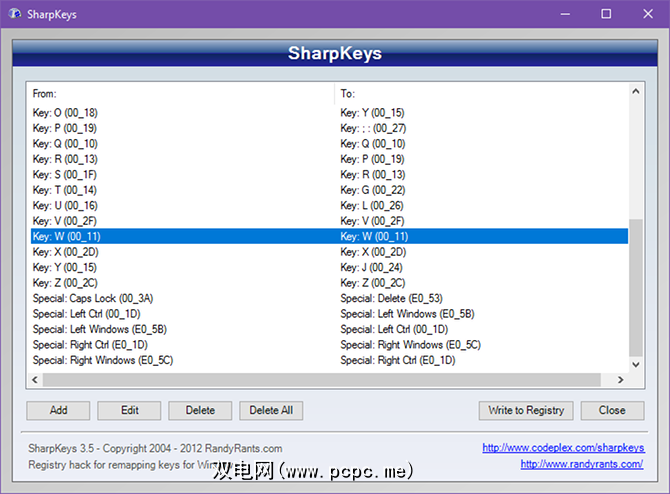Click the Close button beside Write to Registry
The height and width of the screenshot is (494, 670).
[612, 410]
